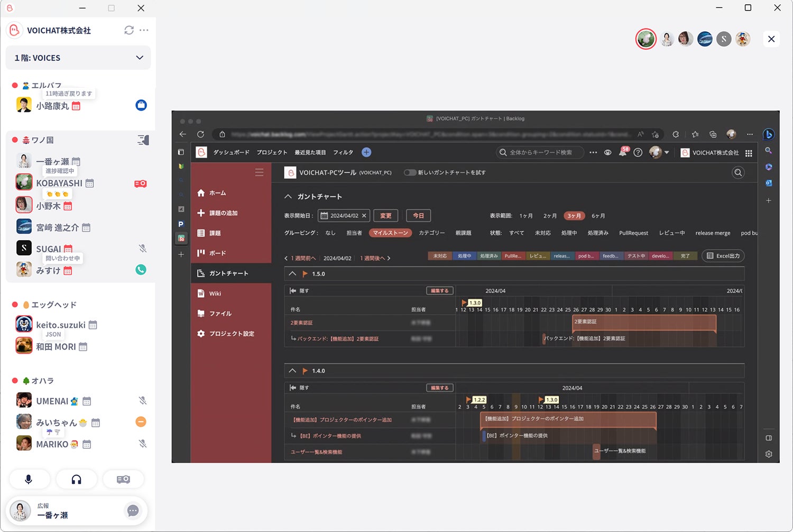Click the Excel出力 button
The height and width of the screenshot is (532, 793).
(x=723, y=256)
